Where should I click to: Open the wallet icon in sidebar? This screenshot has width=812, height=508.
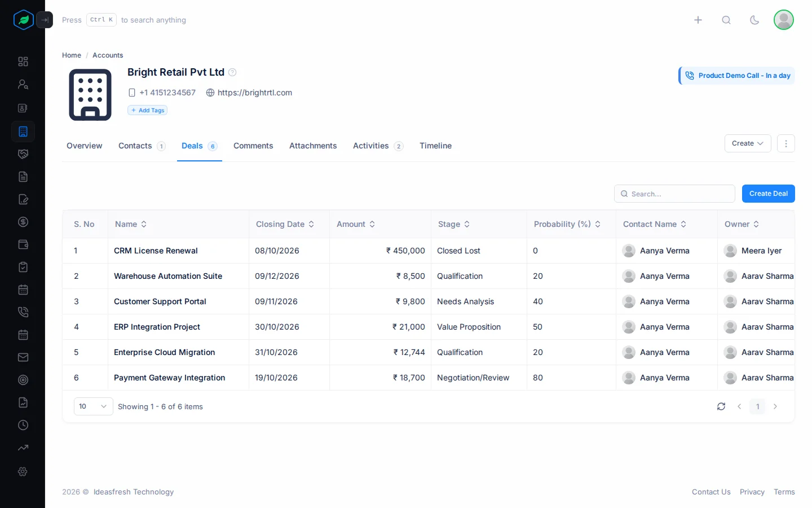(x=23, y=244)
